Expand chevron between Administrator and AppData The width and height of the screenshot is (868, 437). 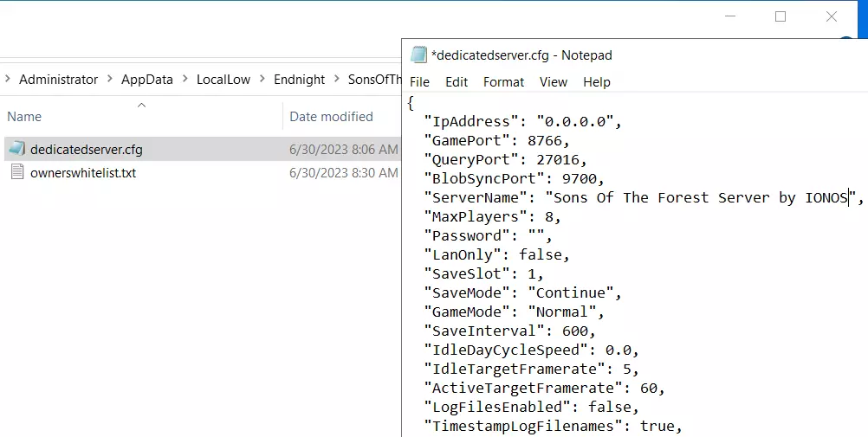(x=110, y=80)
